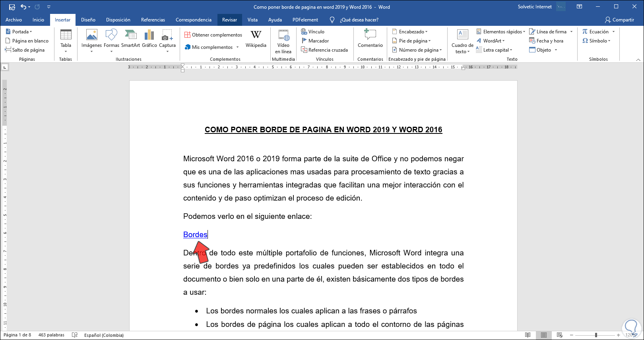Insert a Vídeo en línea
Screen dimensions: 644x340
click(x=283, y=41)
